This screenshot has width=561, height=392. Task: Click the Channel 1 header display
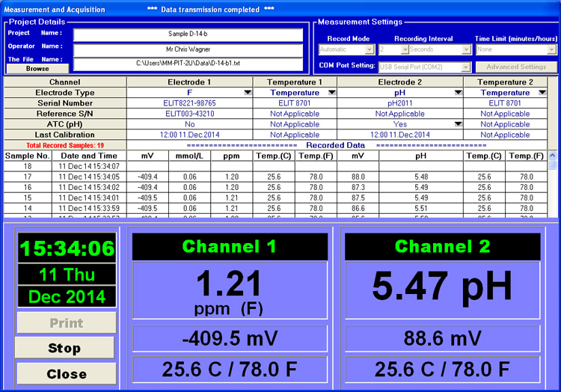pyautogui.click(x=230, y=246)
